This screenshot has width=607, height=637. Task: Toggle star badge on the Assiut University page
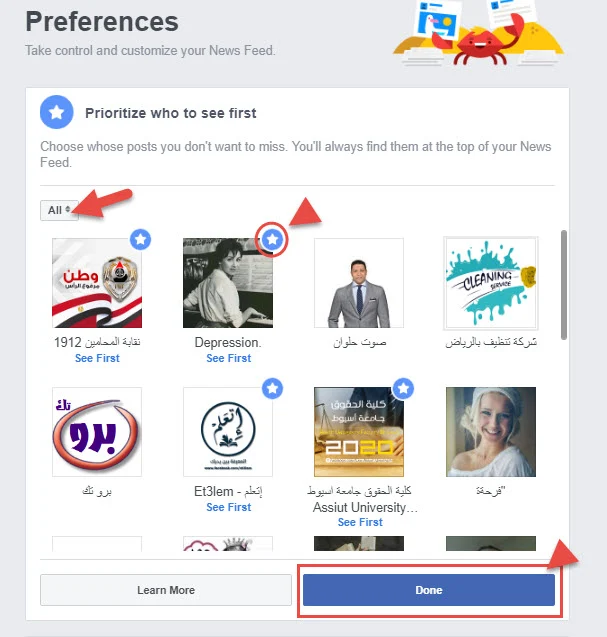click(x=403, y=388)
